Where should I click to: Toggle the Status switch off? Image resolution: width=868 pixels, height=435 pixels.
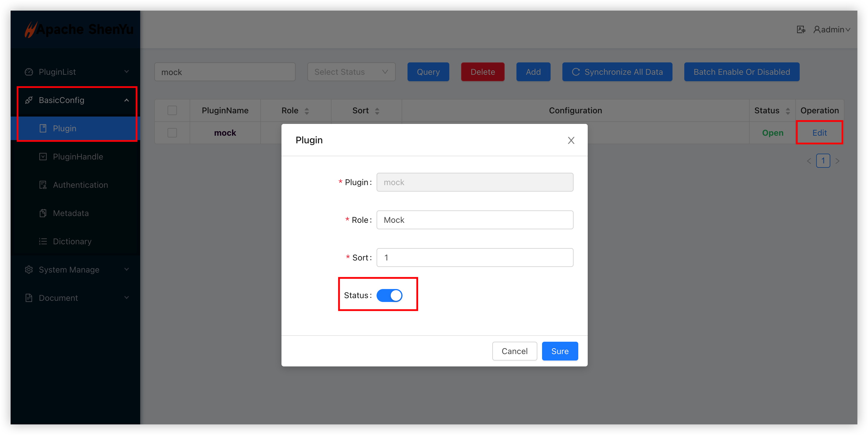389,295
